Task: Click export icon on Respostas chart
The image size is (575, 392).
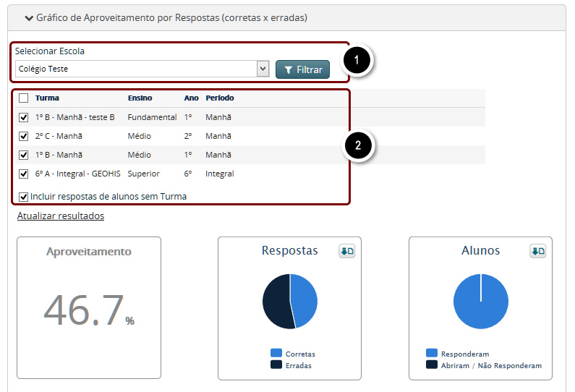Action: coord(346,251)
